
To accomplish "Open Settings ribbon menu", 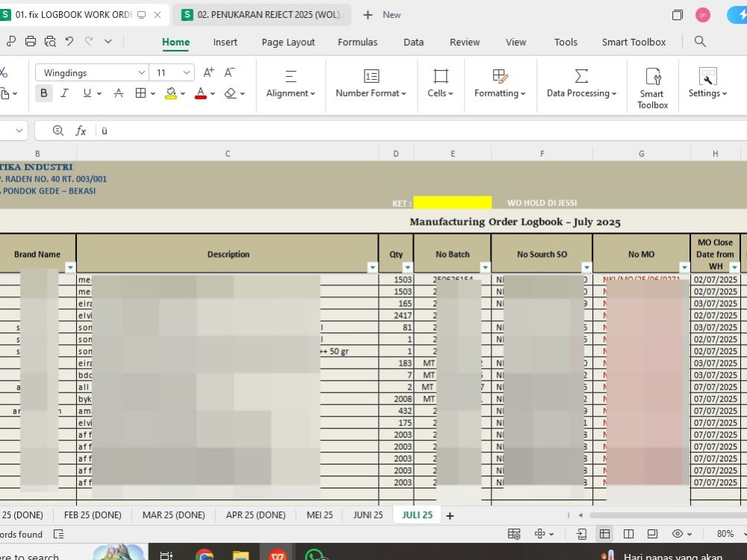I will 707,84.
